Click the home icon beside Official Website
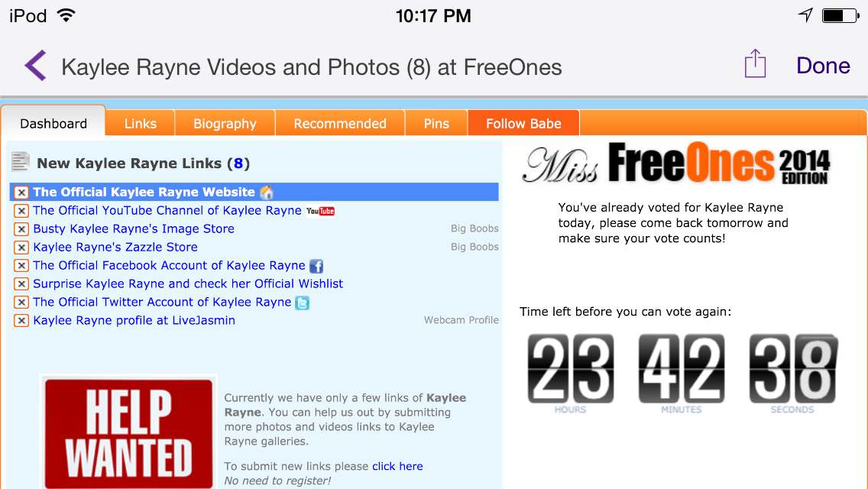The height and width of the screenshot is (489, 868). pyautogui.click(x=267, y=193)
